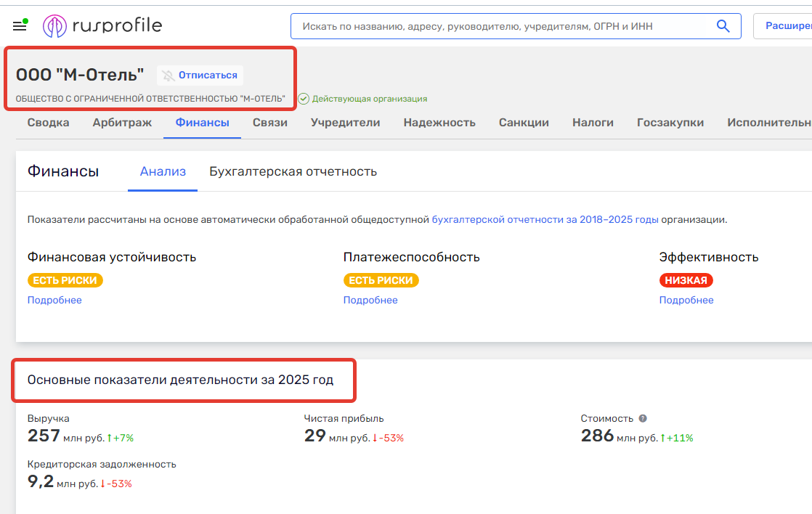
Task: Click the Отписаться unsubscribe button
Action: coord(200,76)
